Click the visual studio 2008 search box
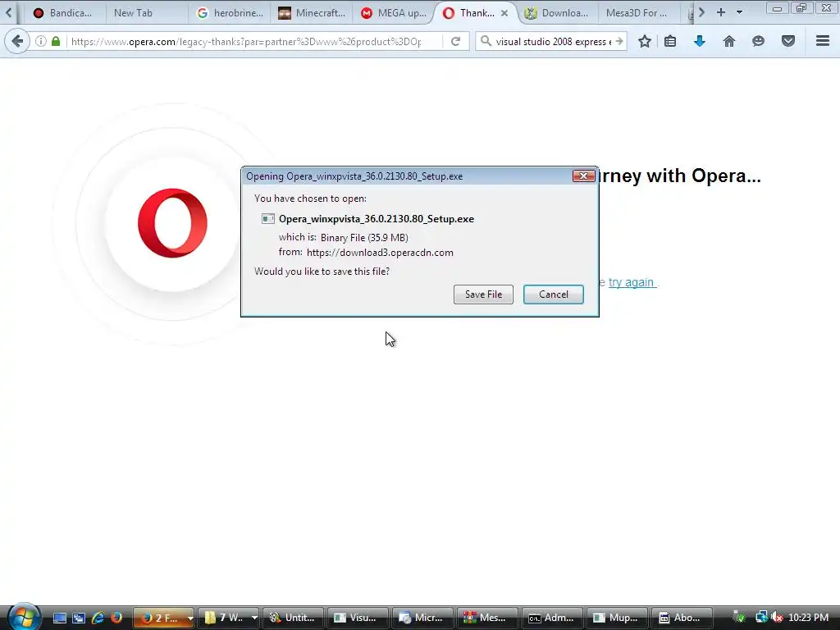840x630 pixels. point(553,41)
